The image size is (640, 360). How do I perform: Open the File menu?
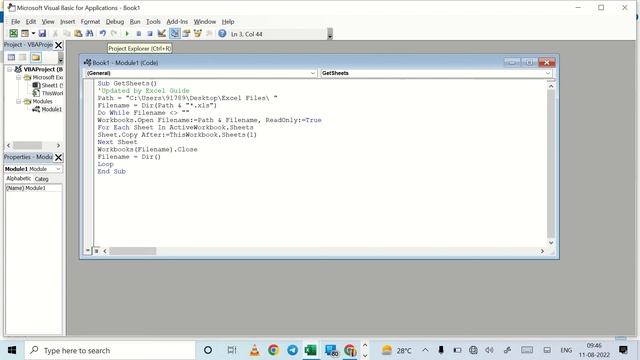16,22
